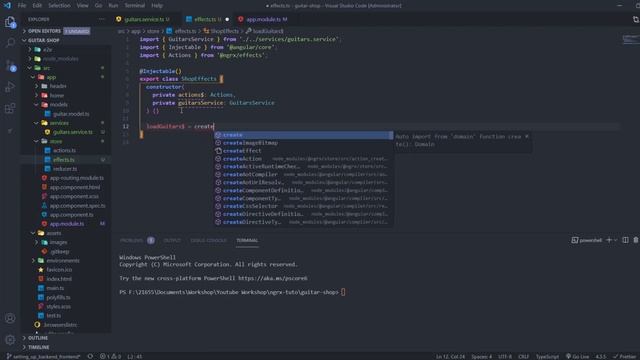Open Source Control view in activity bar
The height and width of the screenshot is (360, 640).
[10, 65]
